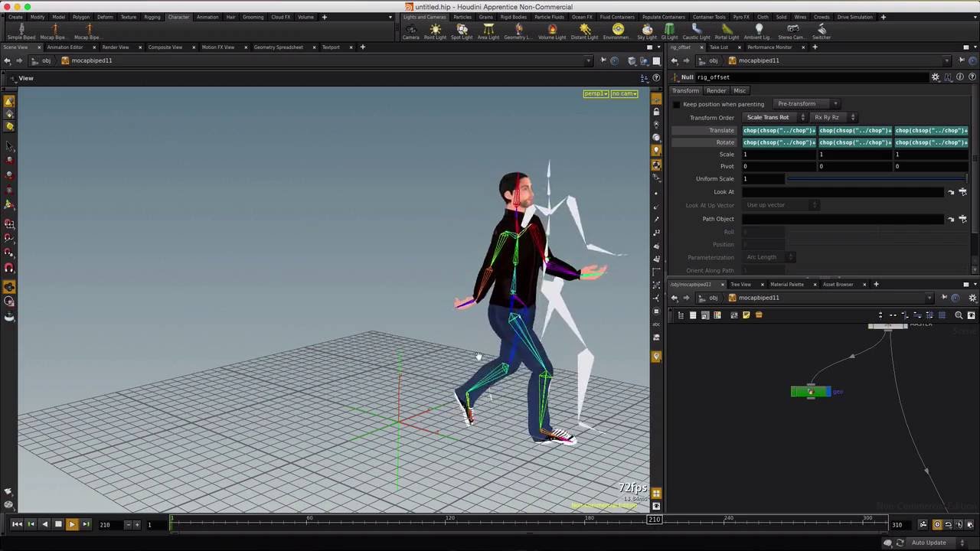Open the persp1 viewport menu
The width and height of the screenshot is (980, 551).
coord(596,93)
